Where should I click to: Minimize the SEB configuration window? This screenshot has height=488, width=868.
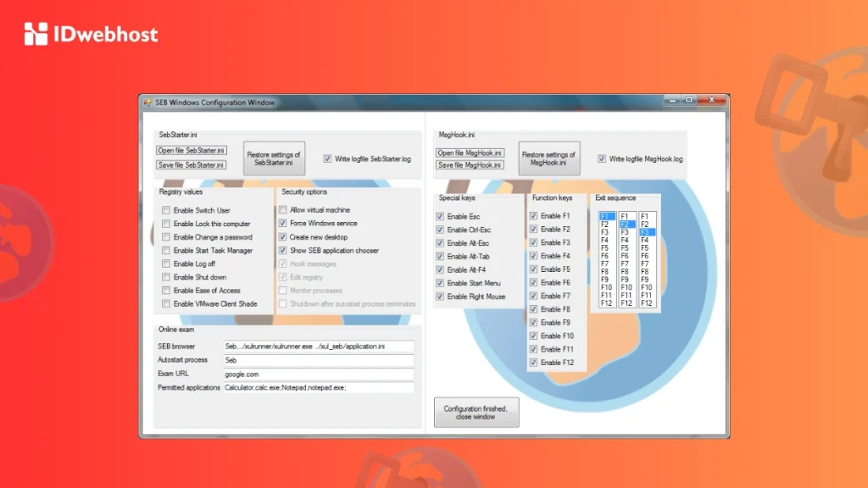[672, 100]
